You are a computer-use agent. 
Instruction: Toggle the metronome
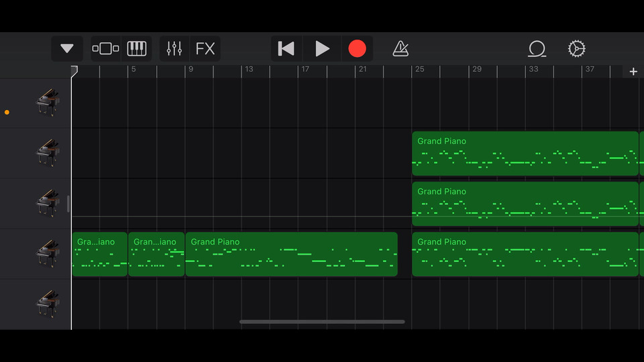click(x=400, y=48)
